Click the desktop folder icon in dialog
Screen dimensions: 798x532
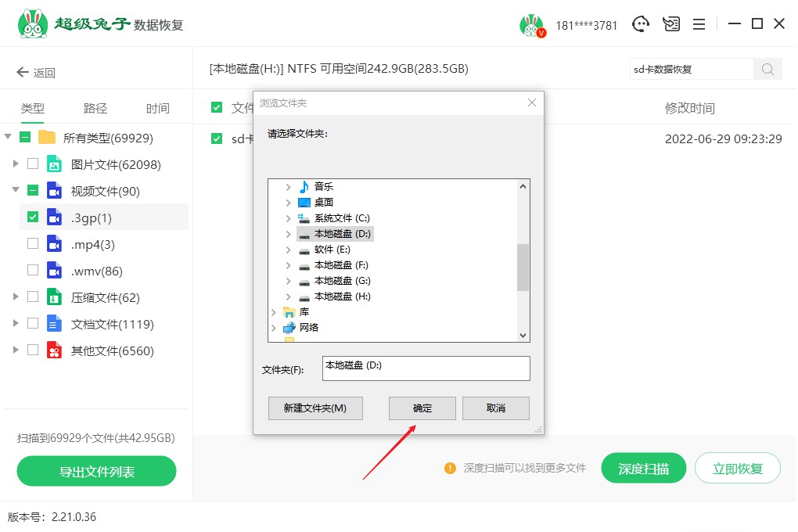tap(304, 202)
